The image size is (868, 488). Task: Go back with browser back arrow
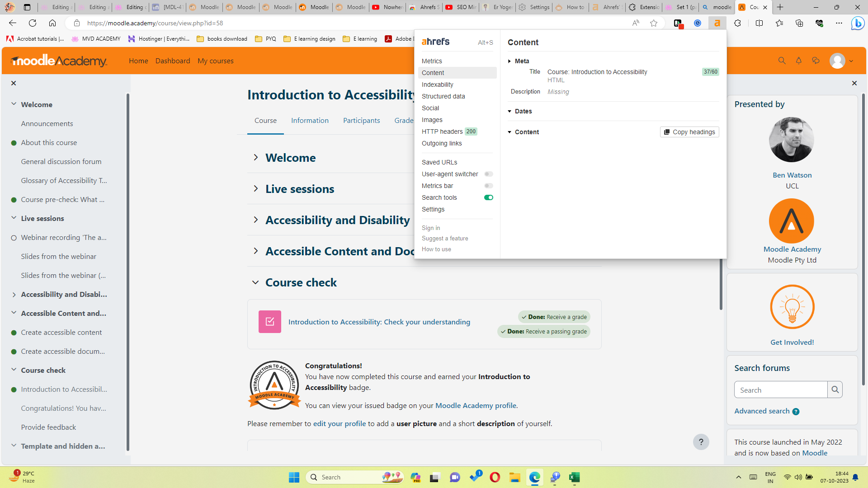point(13,23)
